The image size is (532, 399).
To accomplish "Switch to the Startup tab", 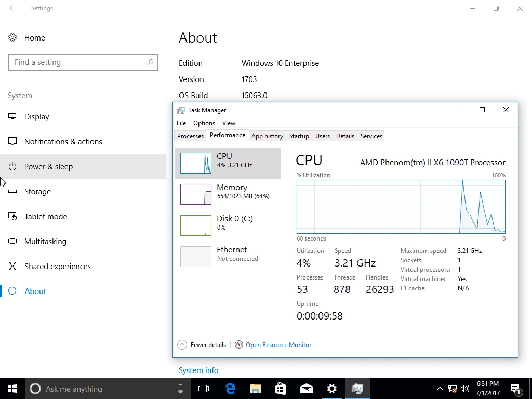I will click(x=299, y=136).
